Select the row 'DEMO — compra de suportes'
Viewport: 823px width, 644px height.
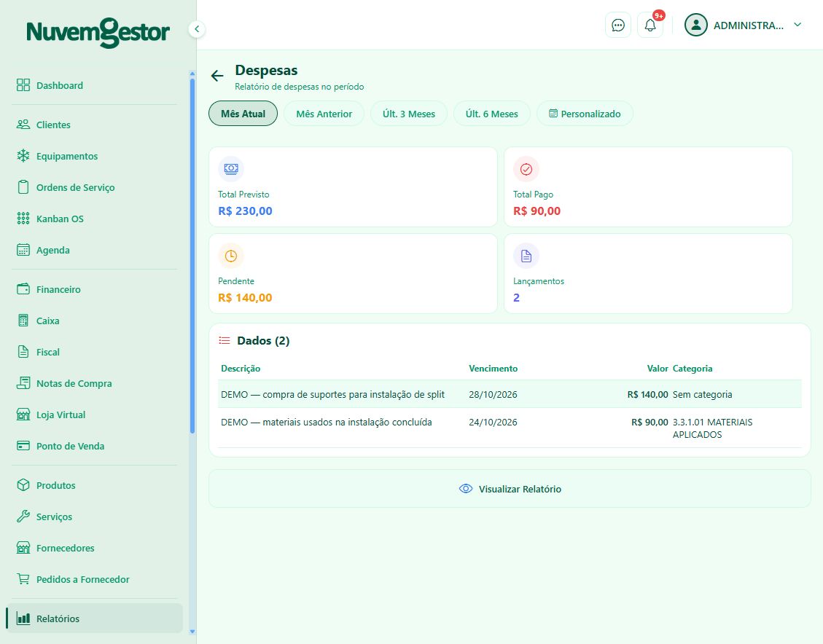pyautogui.click(x=510, y=394)
